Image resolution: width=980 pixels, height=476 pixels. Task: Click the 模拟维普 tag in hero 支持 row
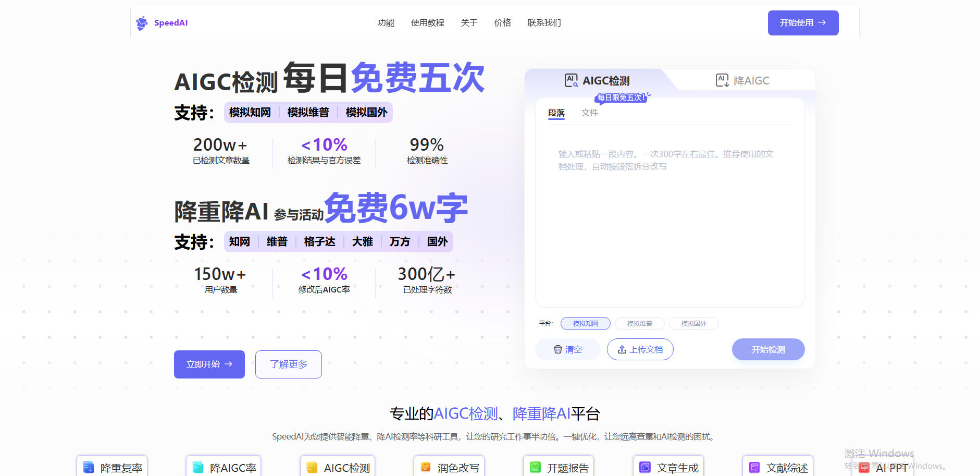(x=308, y=113)
